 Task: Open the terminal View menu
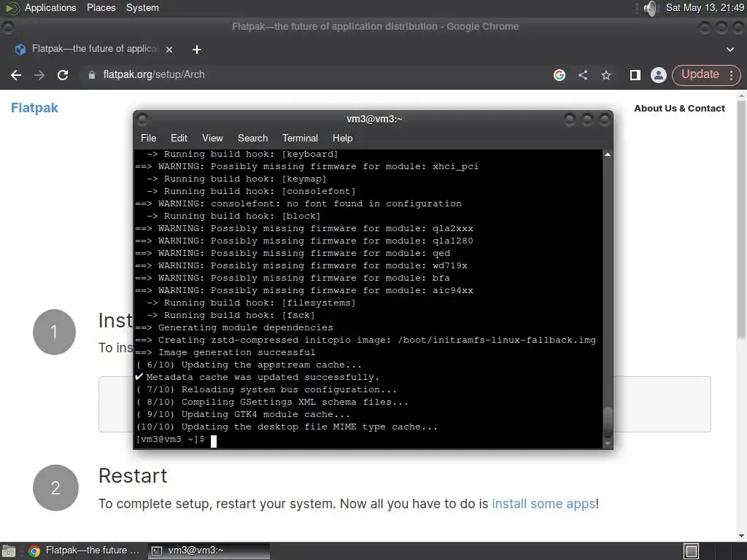pos(212,138)
